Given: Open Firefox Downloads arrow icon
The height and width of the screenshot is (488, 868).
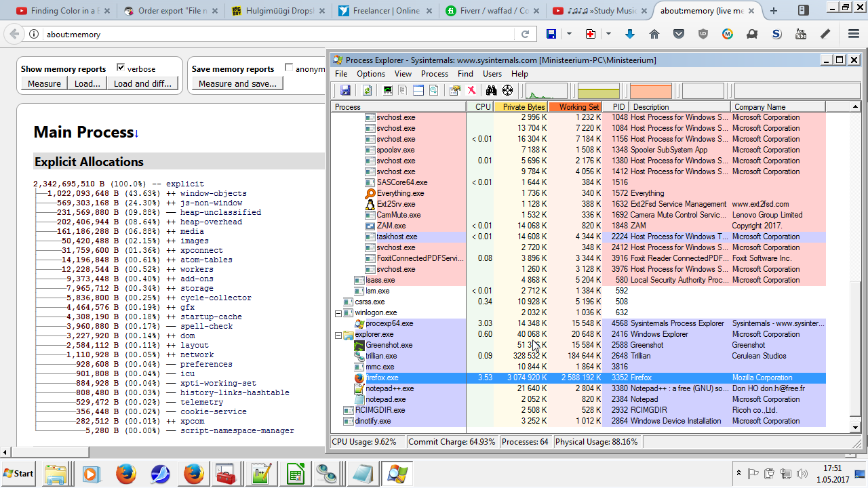Looking at the screenshot, I should tap(629, 34).
